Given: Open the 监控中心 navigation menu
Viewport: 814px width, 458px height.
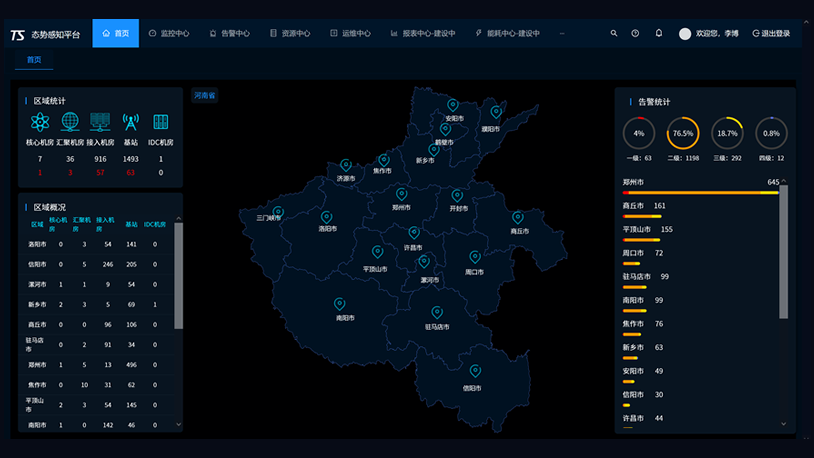Looking at the screenshot, I should pos(169,33).
